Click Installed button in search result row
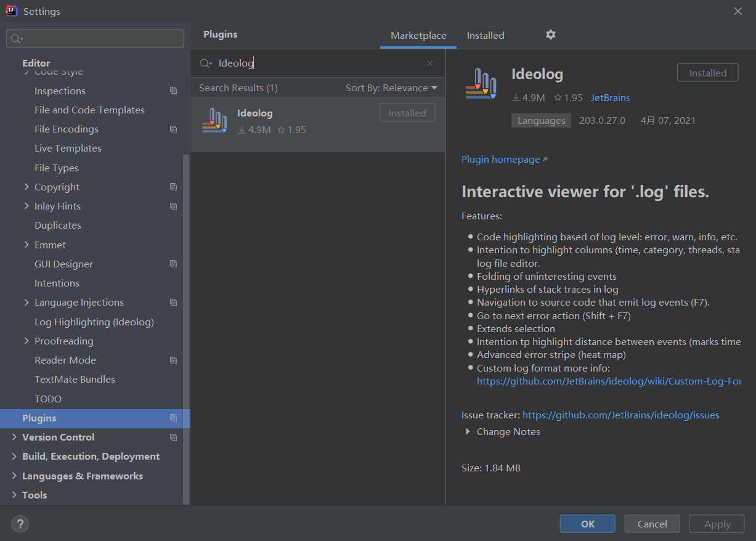 tap(407, 113)
